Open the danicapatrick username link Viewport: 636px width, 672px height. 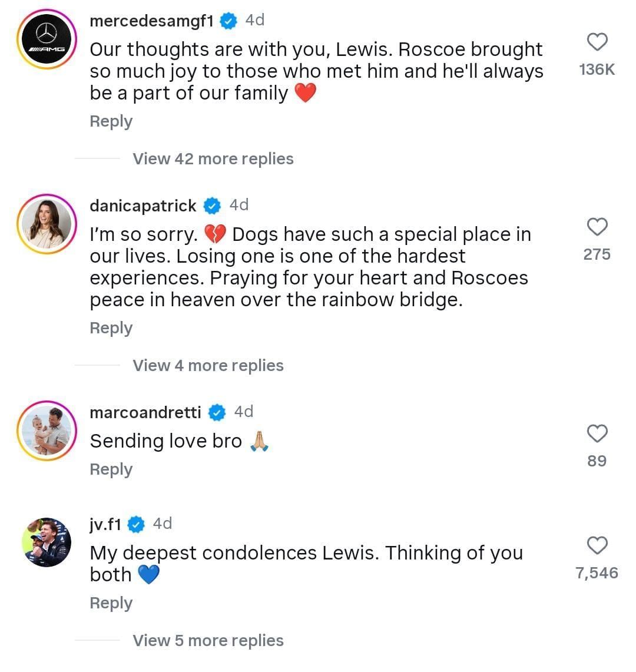[x=143, y=206]
